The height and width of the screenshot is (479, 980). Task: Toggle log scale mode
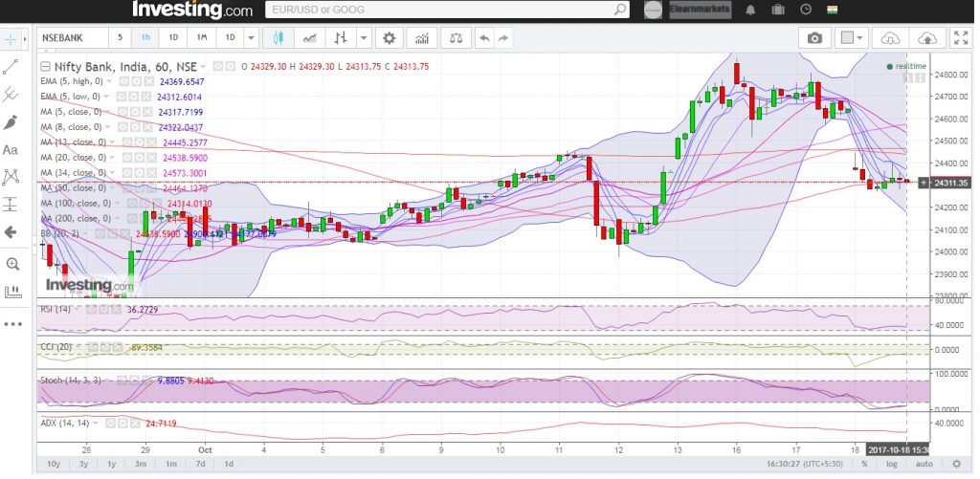point(891,464)
